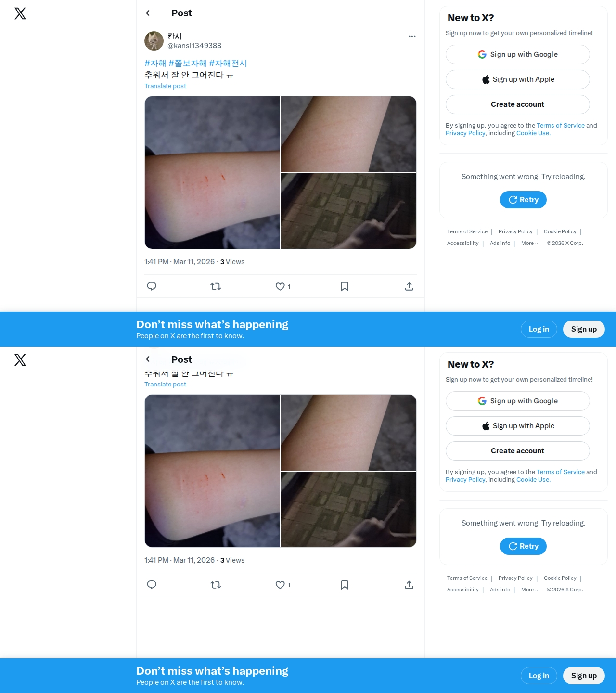Open the more options menu on the post

click(412, 36)
